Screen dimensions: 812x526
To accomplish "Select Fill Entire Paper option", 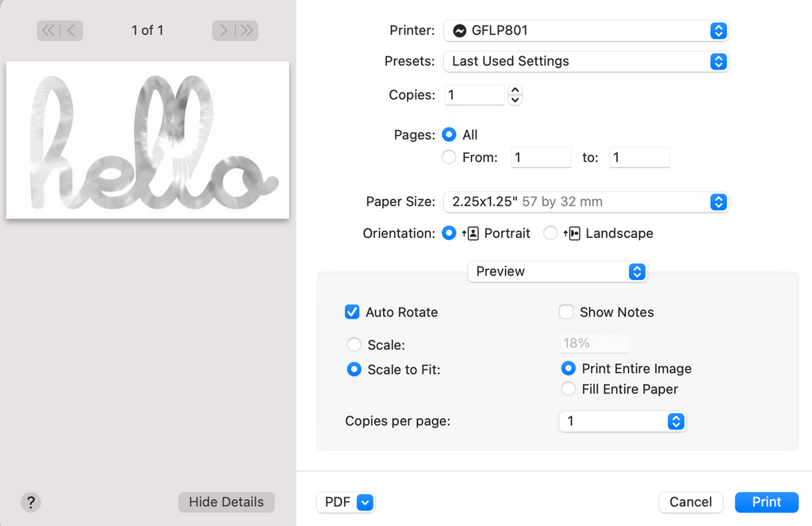I will pos(568,390).
